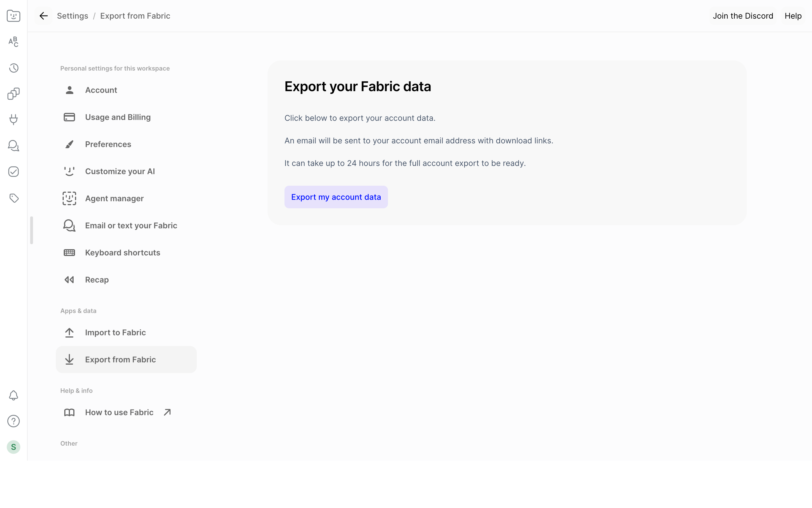Click 'An email will be sent' text line
812x508 pixels.
[x=419, y=141]
